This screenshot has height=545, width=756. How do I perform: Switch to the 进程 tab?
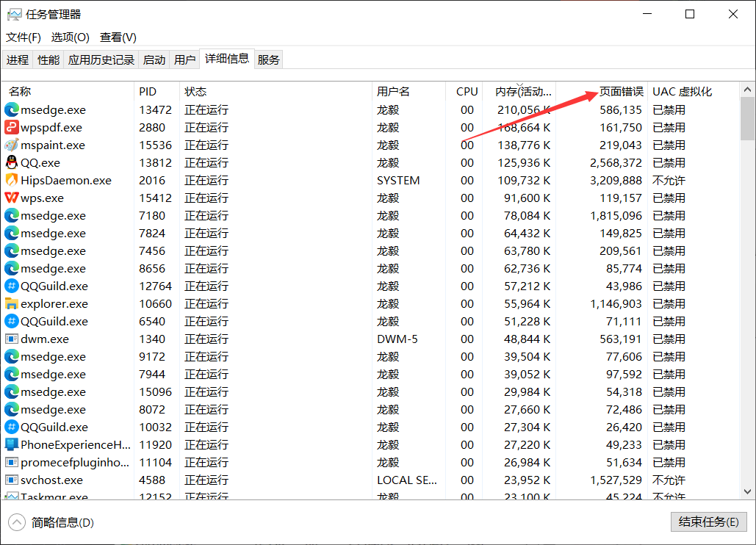(x=18, y=59)
